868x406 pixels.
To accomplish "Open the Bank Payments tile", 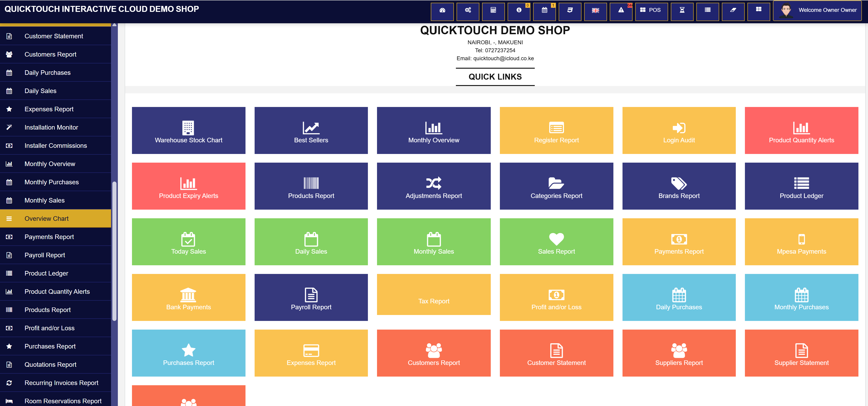I will (188, 297).
